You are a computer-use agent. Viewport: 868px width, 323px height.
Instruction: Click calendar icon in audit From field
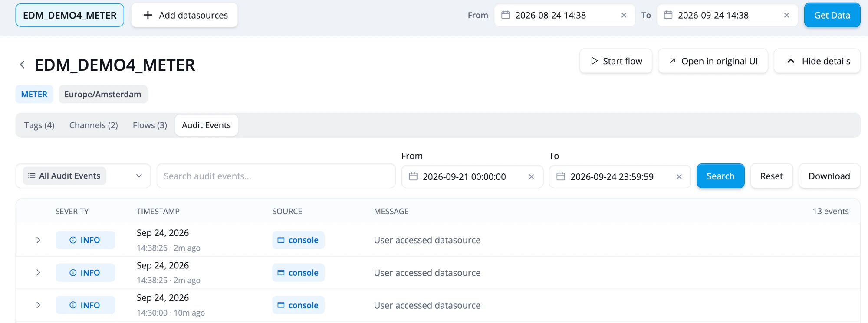(x=413, y=176)
